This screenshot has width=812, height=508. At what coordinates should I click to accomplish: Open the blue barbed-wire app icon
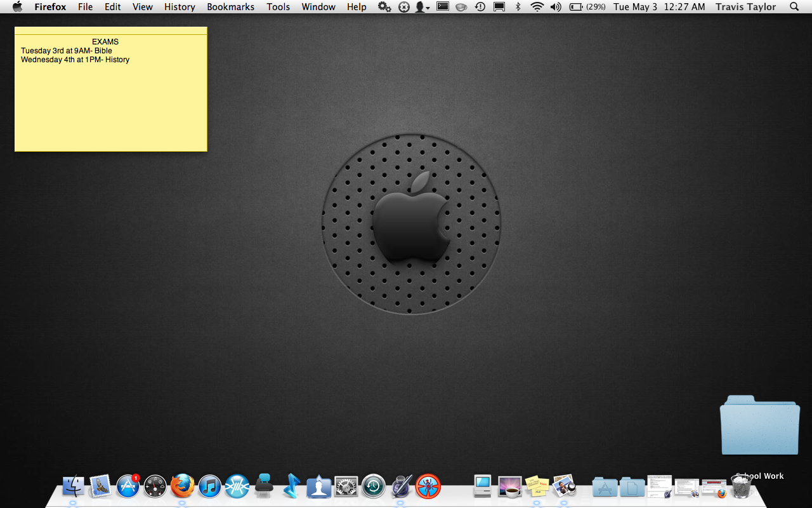237,486
